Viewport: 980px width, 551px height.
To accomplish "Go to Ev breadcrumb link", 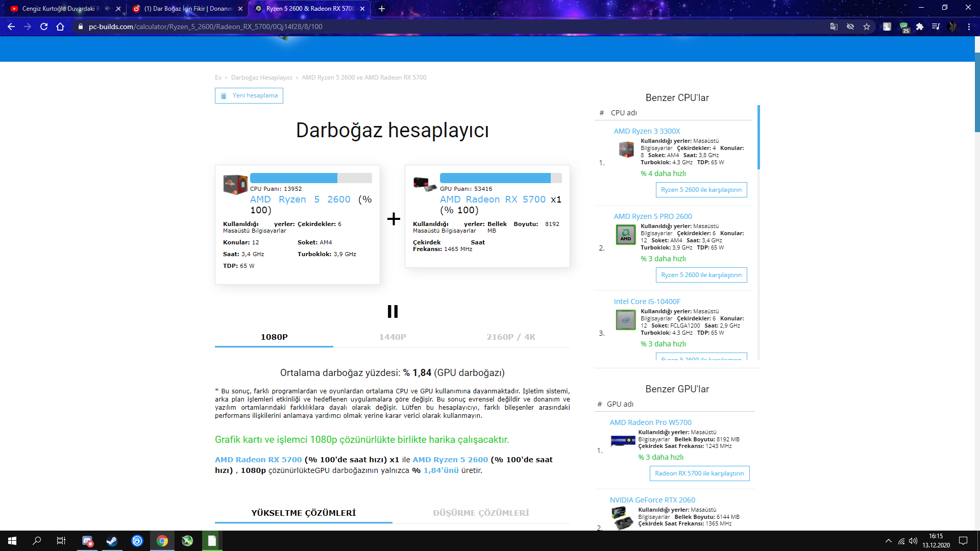I will tap(218, 78).
